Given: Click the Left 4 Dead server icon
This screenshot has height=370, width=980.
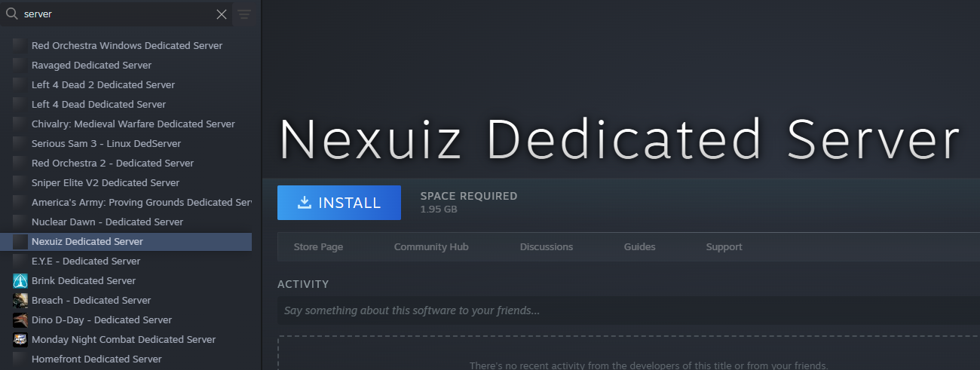Looking at the screenshot, I should point(20,104).
